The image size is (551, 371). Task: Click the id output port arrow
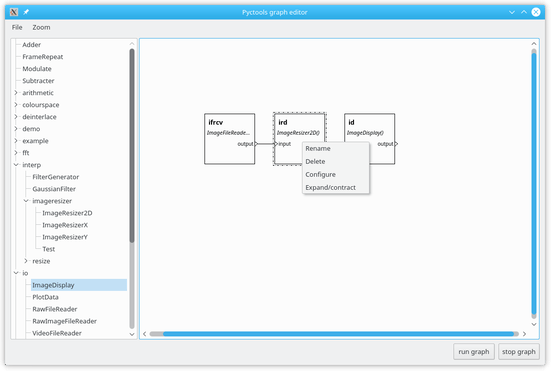[x=396, y=144]
